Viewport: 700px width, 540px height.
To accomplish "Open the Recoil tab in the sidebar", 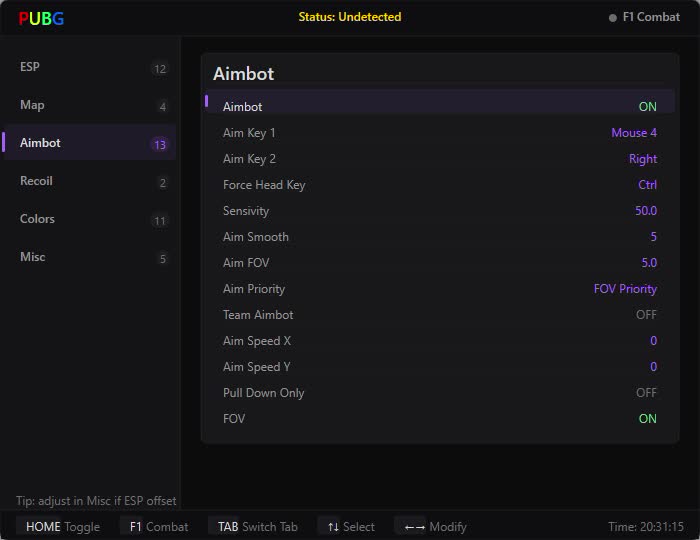I will (x=89, y=181).
